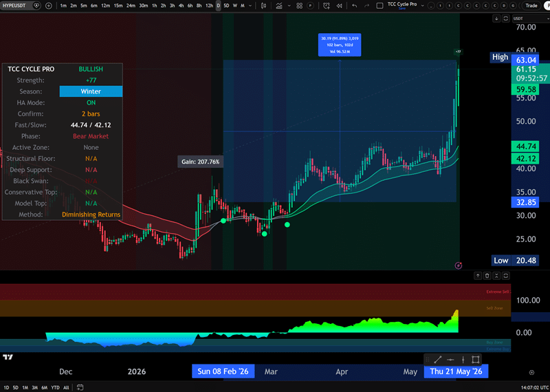The width and height of the screenshot is (550, 392).
Task: Click the TCC Cycle Pro layout name
Action: coord(402,6)
